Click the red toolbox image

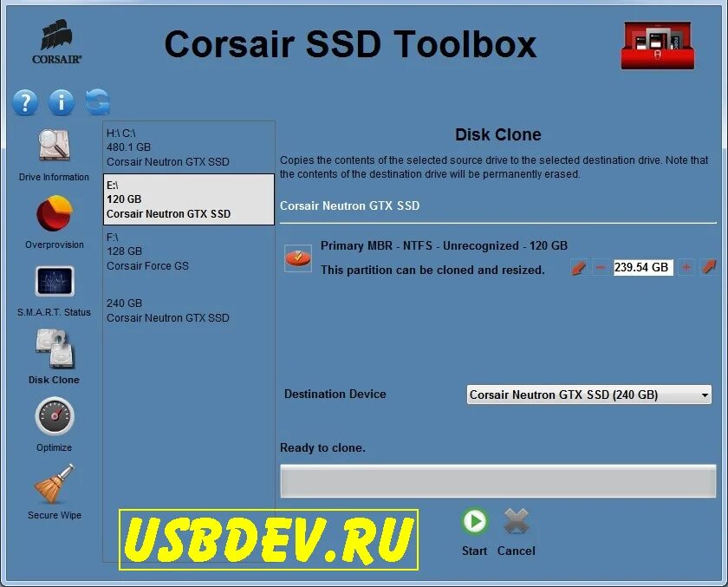tap(658, 45)
